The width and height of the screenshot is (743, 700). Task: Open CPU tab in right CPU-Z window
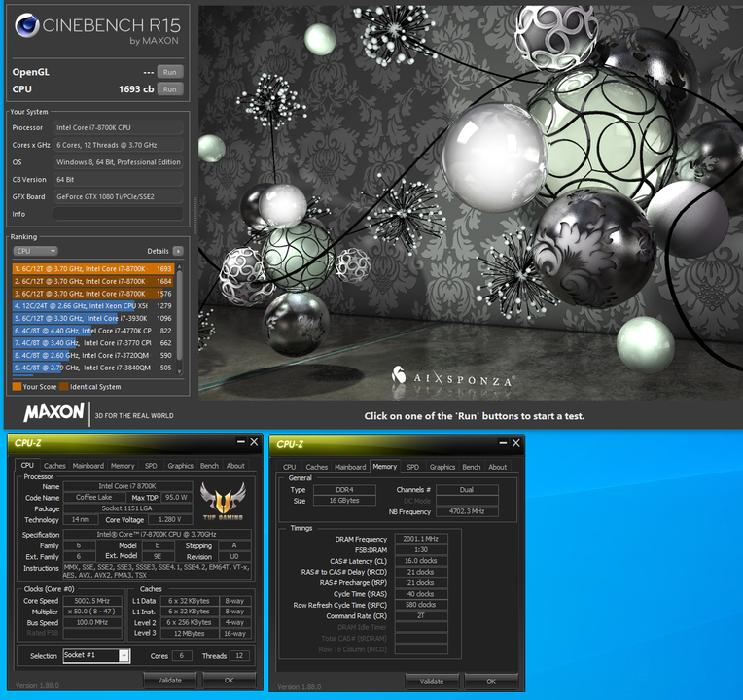289,467
